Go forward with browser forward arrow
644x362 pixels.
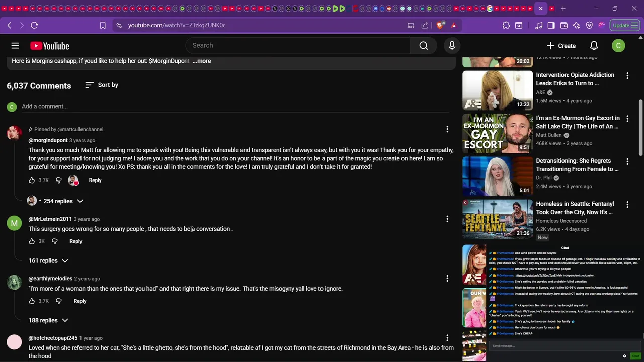22,25
